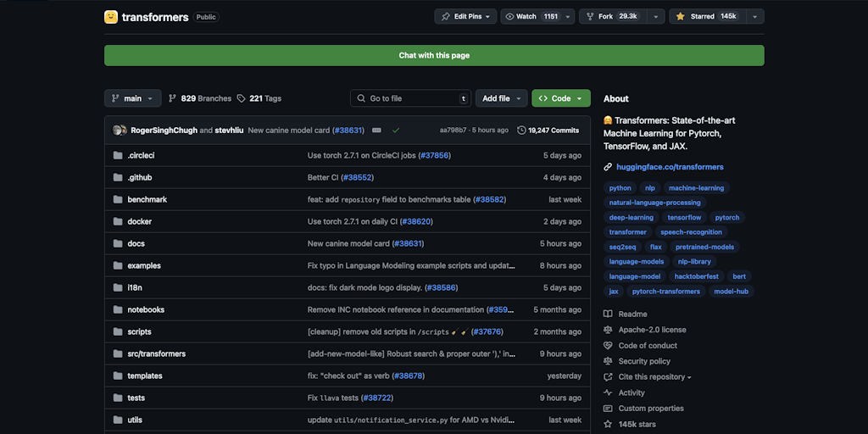
Task: Select the model-hub topic tag
Action: click(731, 292)
